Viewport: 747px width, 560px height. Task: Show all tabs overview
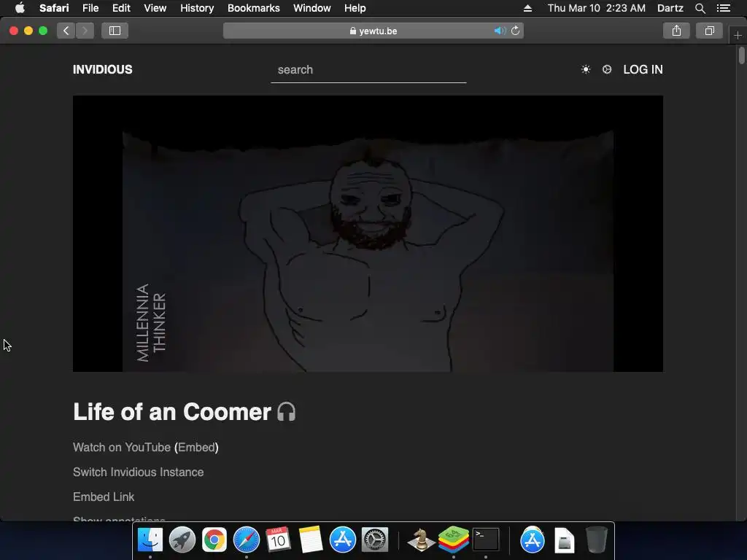709,31
